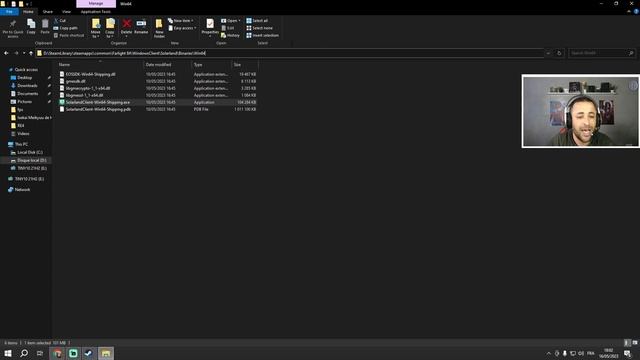Switch to the Share tab
This screenshot has height=360, width=640.
coord(48,12)
